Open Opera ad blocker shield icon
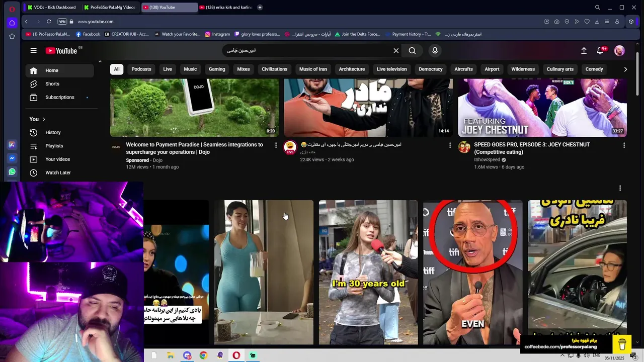This screenshot has height=362, width=644. tap(567, 22)
